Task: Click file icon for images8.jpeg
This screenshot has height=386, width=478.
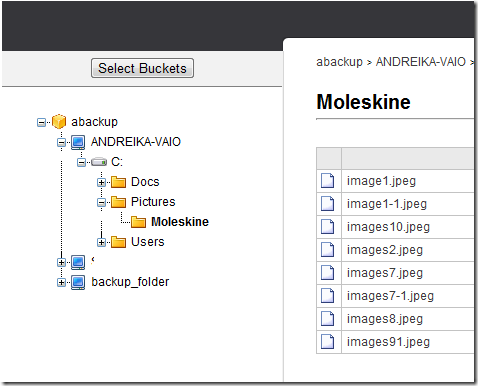Action: tap(327, 319)
